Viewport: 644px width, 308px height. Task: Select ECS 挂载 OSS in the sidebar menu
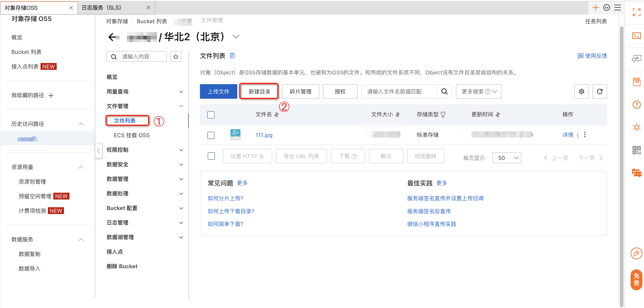[x=131, y=135]
